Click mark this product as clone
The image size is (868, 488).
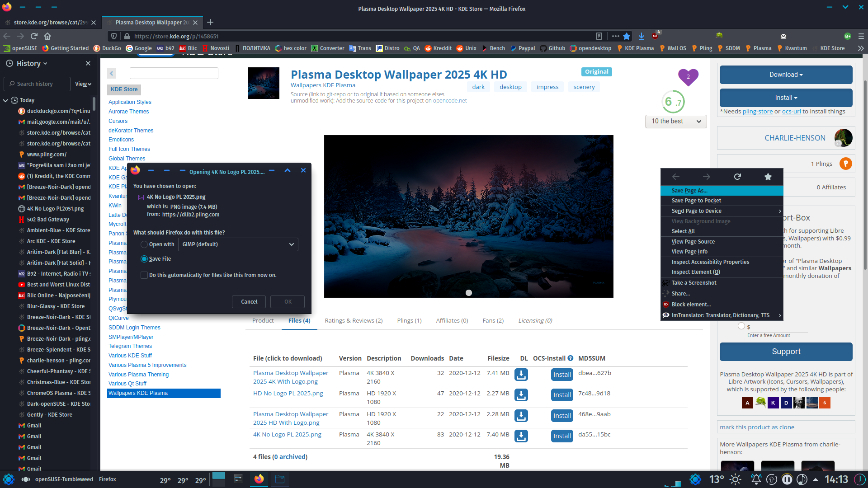point(757,427)
